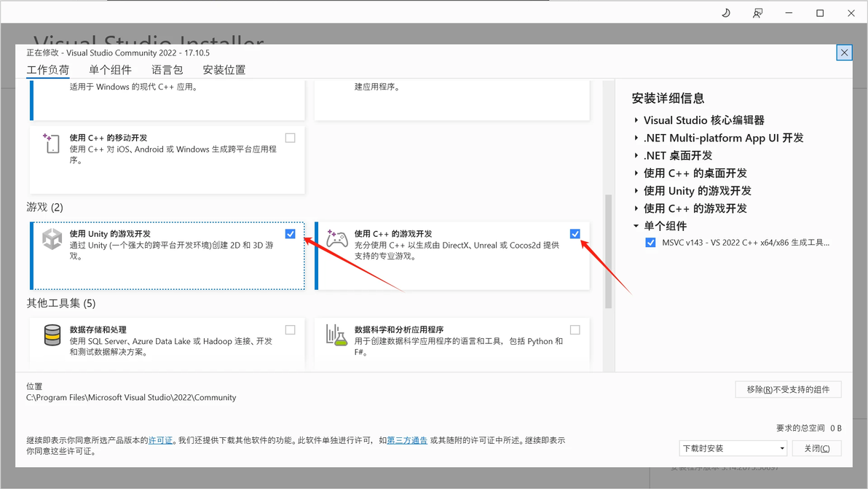Switch to the 单个组件 tab
The width and height of the screenshot is (868, 489).
pyautogui.click(x=110, y=70)
